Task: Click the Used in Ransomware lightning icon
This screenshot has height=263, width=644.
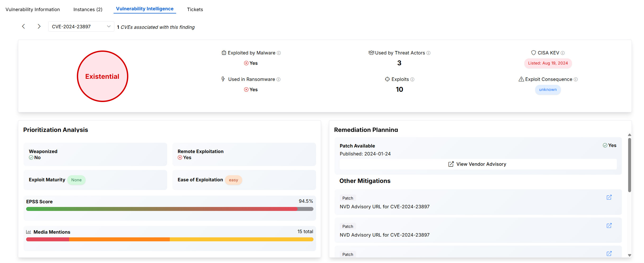Action: (223, 79)
